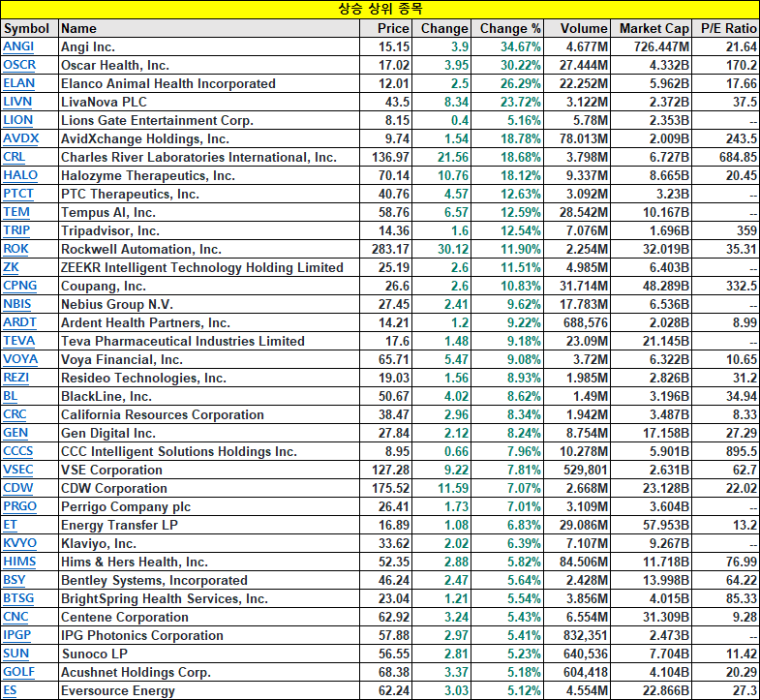Open the IPGP ticker link

[17, 636]
